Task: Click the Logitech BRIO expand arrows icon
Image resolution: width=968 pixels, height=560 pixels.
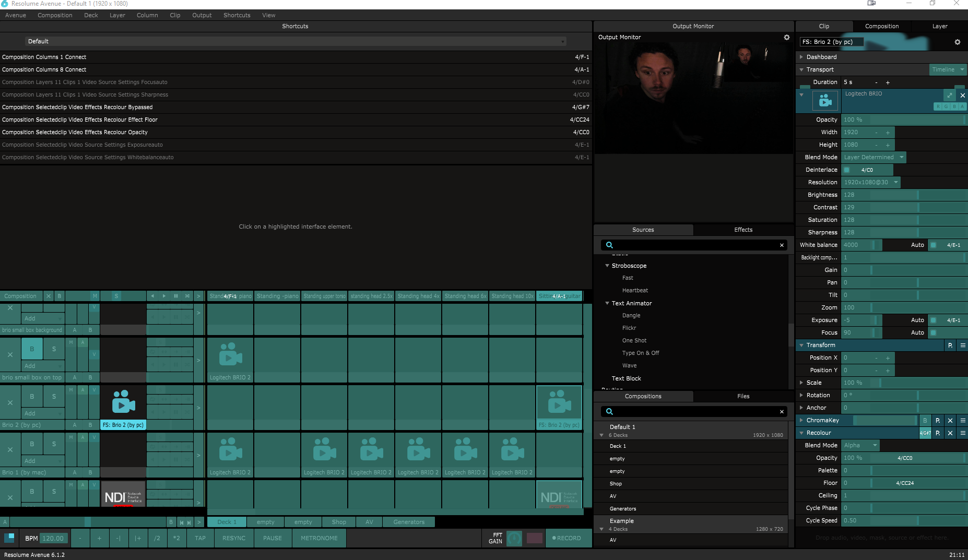Action: (x=949, y=96)
